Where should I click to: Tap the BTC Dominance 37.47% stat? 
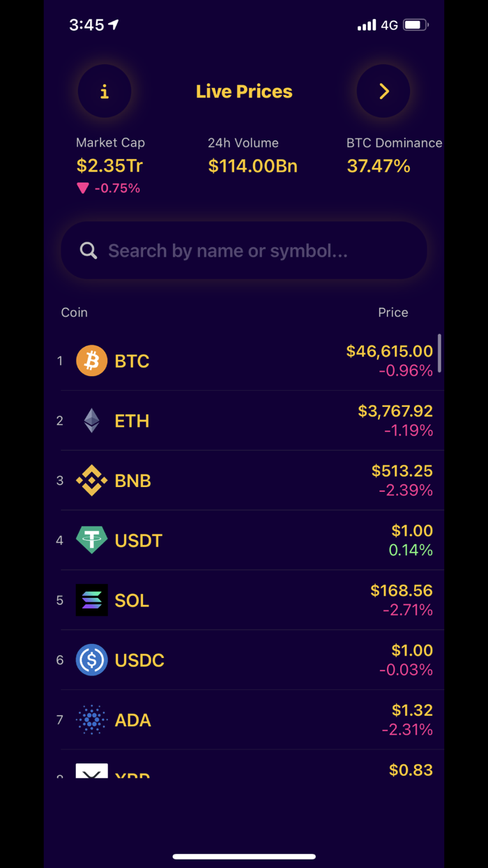pos(379,166)
